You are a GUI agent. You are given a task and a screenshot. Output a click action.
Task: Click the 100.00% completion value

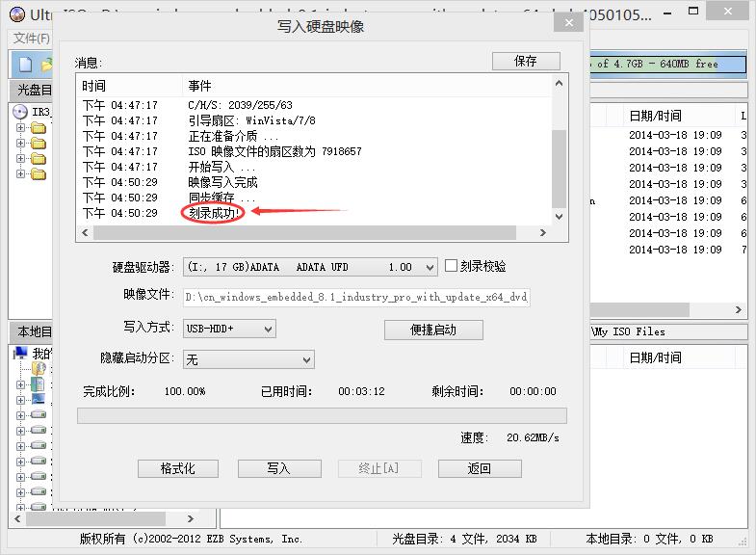(185, 391)
